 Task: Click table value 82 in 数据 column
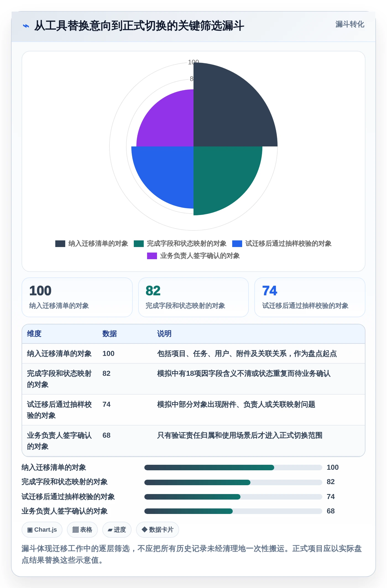tap(106, 373)
